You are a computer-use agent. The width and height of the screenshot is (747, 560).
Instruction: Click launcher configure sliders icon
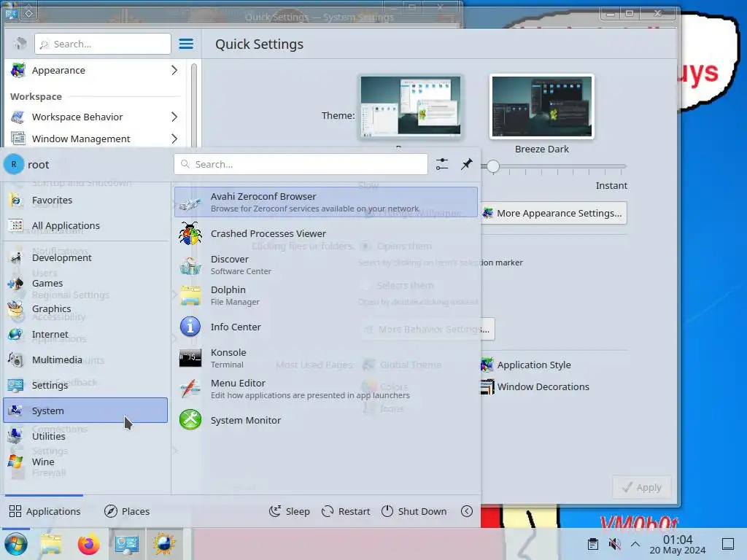pos(441,164)
